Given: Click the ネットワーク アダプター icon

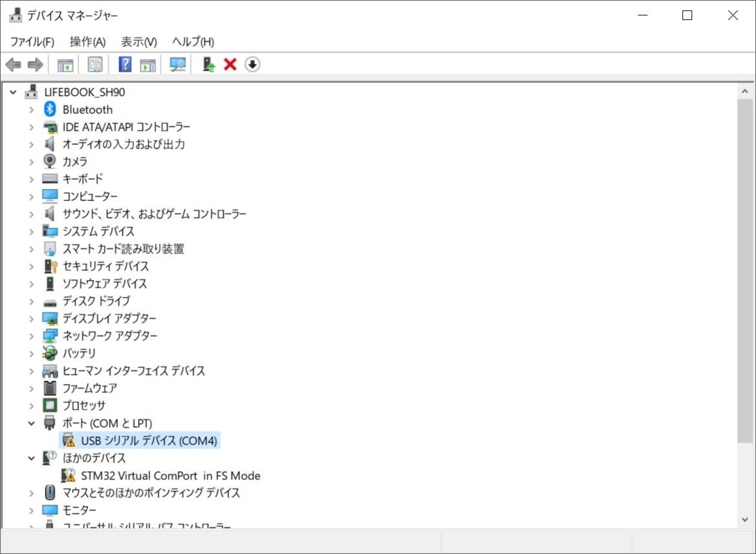Looking at the screenshot, I should [x=49, y=336].
